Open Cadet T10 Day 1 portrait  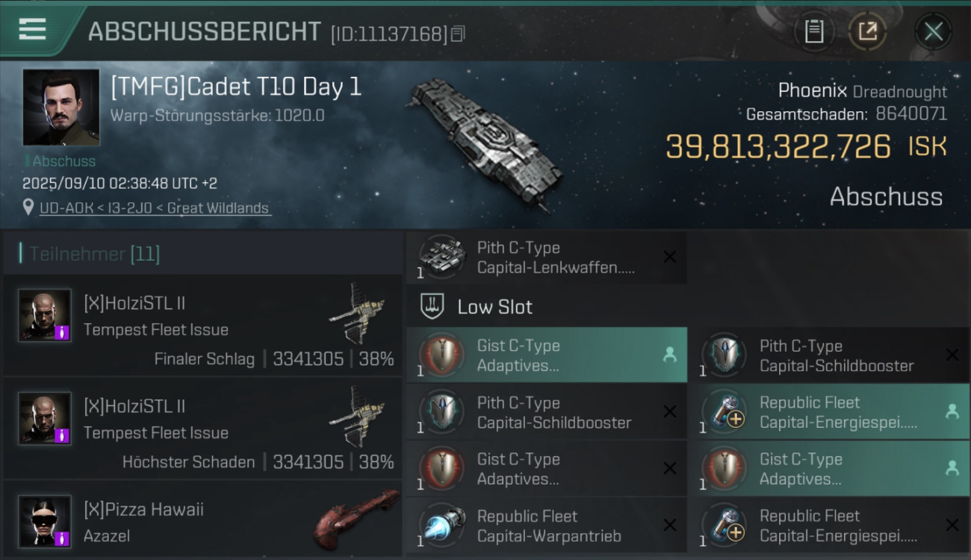point(61,107)
